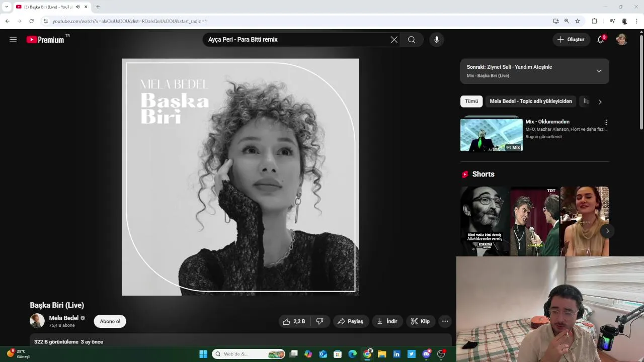This screenshot has width=644, height=362.
Task: Click the Başka Biri video player artwork
Action: click(x=240, y=177)
